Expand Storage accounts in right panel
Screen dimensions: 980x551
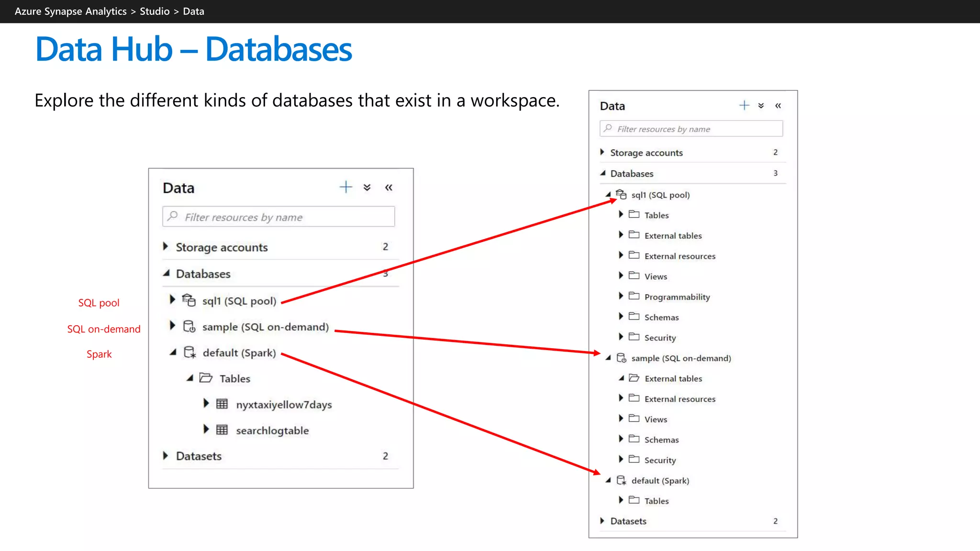coord(602,152)
